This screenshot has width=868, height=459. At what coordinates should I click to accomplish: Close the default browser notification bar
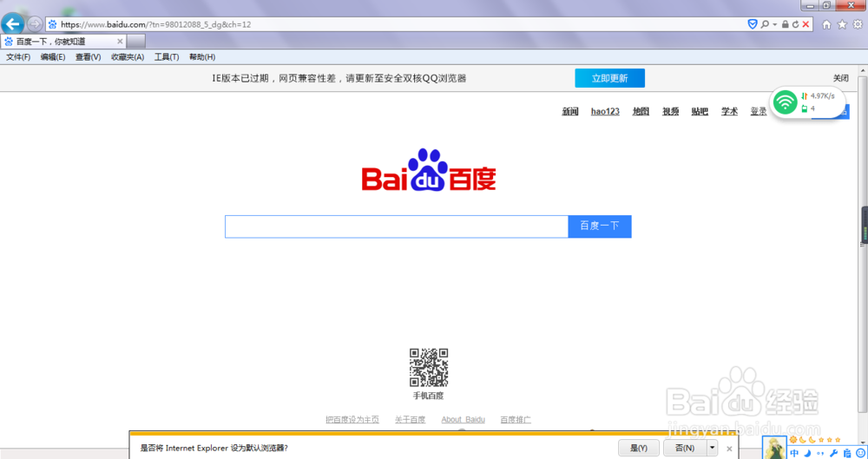pos(729,449)
